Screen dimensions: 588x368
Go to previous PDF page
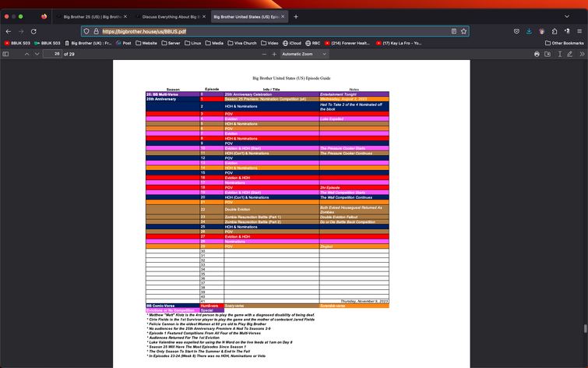pos(26,54)
